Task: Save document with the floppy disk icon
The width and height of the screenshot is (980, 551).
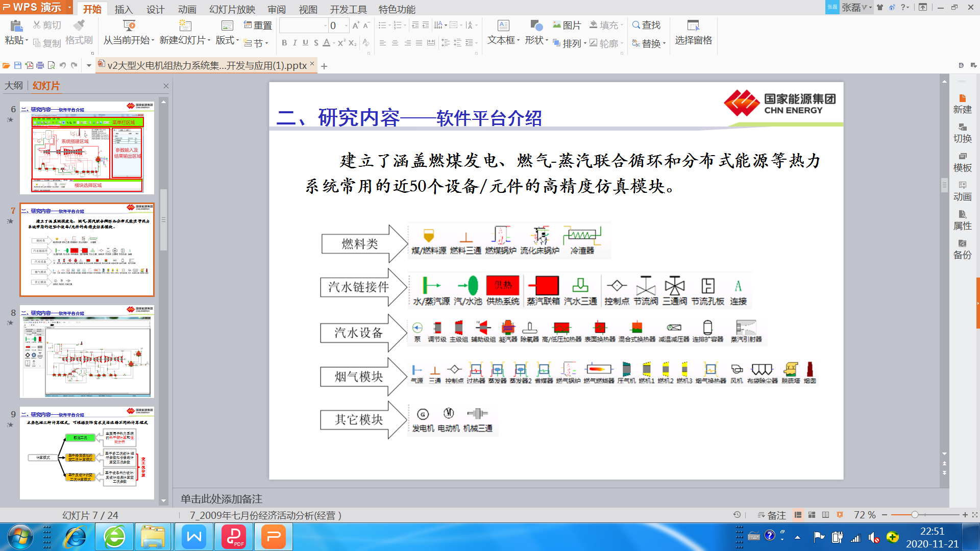Action: tap(17, 65)
